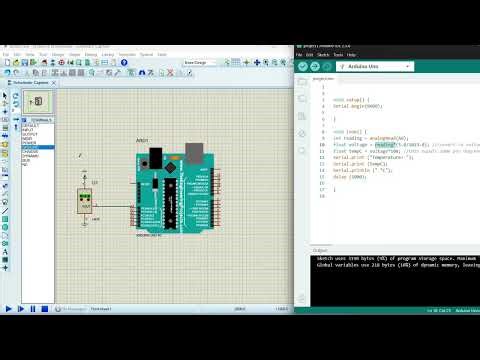This screenshot has height=360, width=480.
Task: Select 2D Graphics Marker tool
Action: pos(5,268)
